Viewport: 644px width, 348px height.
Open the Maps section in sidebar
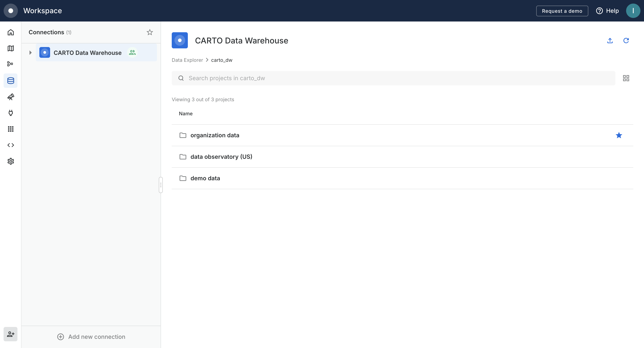click(11, 48)
